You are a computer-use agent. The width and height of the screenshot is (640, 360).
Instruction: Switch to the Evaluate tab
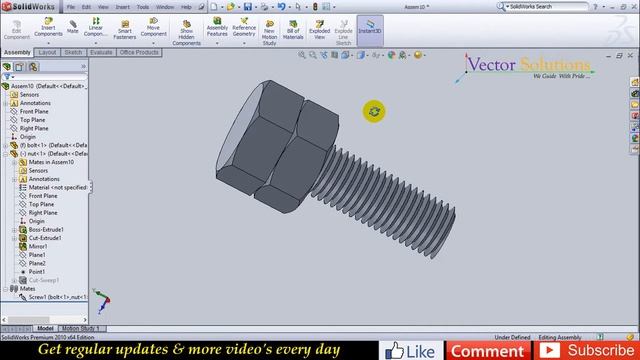pos(101,52)
